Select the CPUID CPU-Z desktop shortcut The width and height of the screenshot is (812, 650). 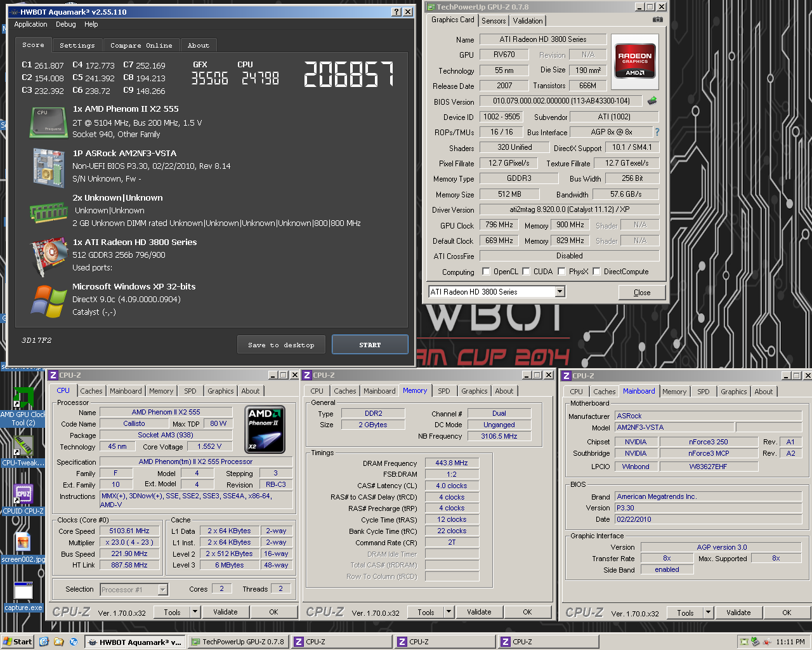pos(23,499)
